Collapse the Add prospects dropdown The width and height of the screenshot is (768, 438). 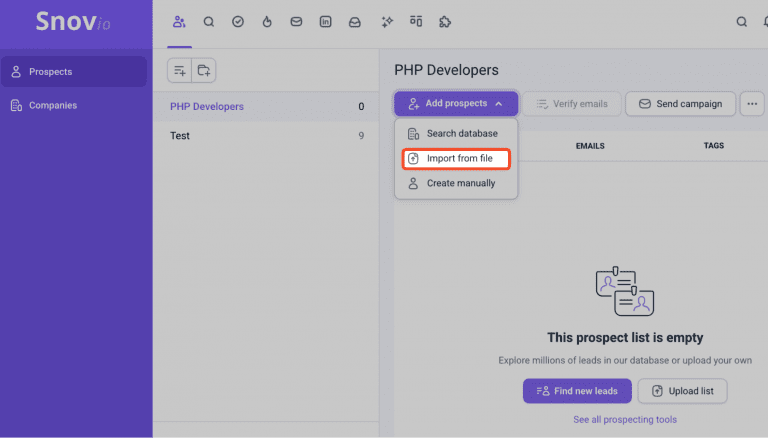(456, 103)
